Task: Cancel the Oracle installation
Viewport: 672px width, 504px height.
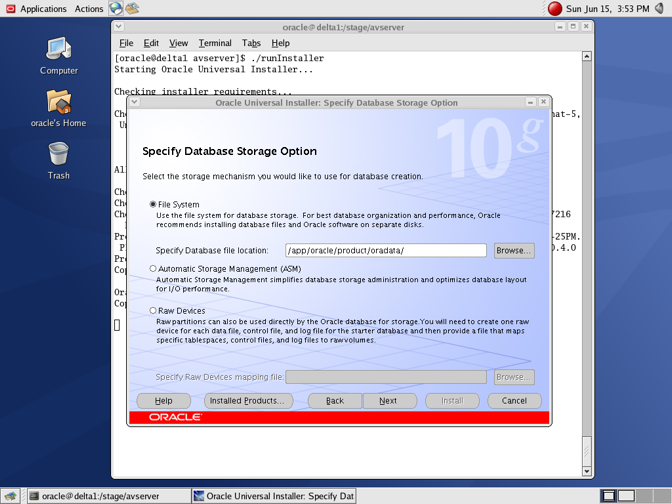Action: tap(514, 401)
